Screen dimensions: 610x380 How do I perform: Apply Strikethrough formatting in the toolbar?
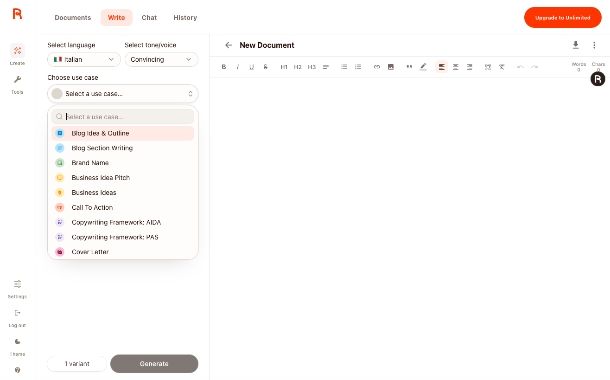[x=266, y=67]
